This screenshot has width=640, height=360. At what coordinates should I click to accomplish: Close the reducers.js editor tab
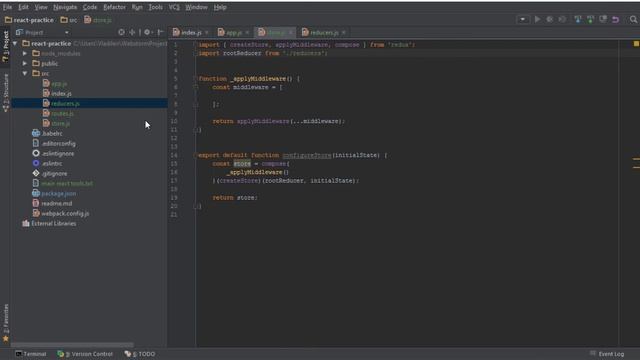tap(344, 33)
